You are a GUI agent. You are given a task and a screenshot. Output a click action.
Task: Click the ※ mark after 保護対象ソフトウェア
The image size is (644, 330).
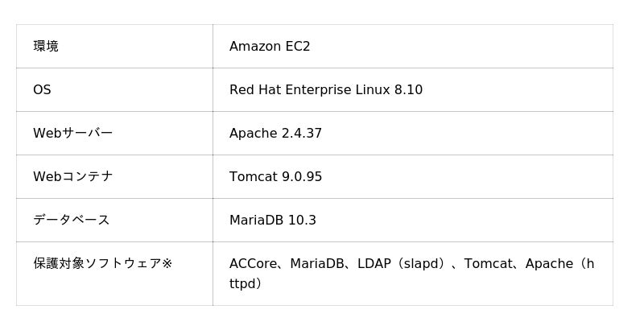click(167, 264)
